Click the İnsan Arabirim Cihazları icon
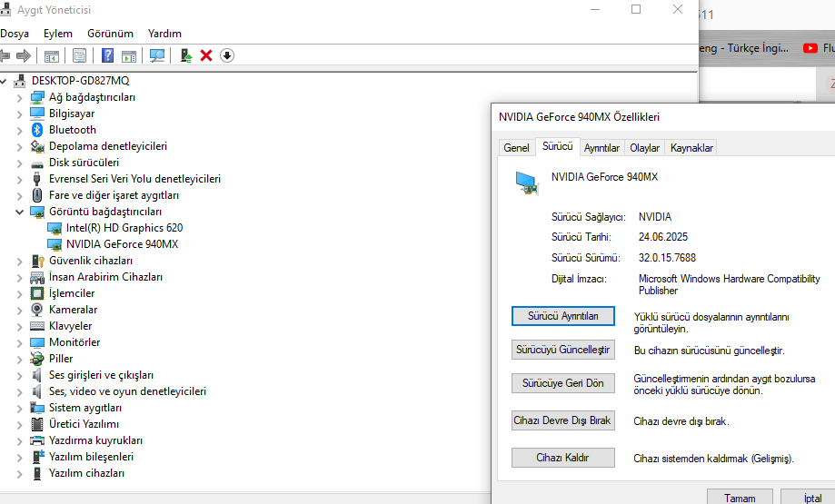 tap(36, 277)
